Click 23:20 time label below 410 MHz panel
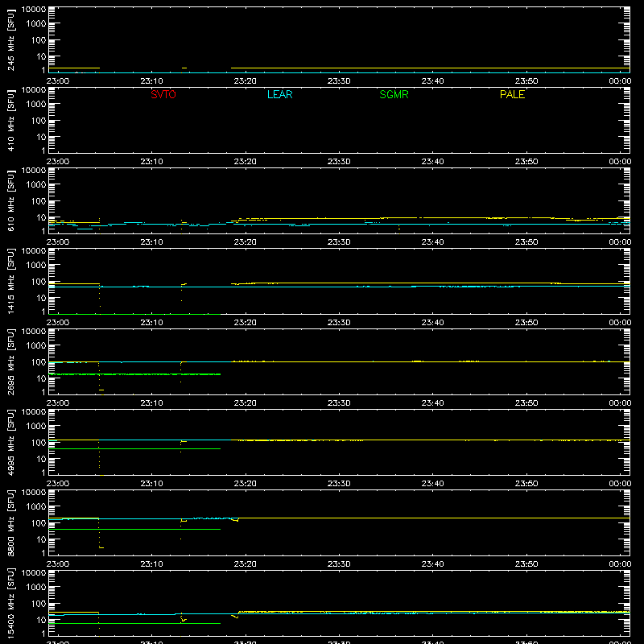 (246, 162)
